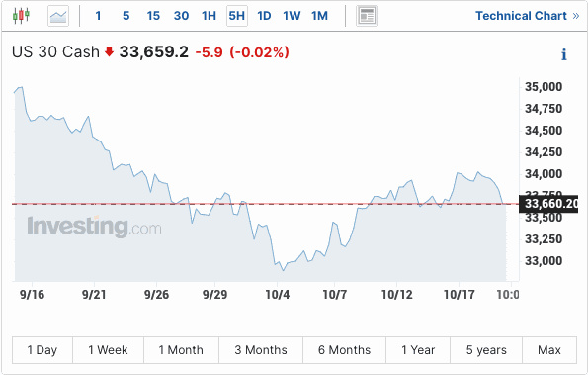Set the 30 minute interval
The width and height of the screenshot is (588, 375).
[x=181, y=16]
